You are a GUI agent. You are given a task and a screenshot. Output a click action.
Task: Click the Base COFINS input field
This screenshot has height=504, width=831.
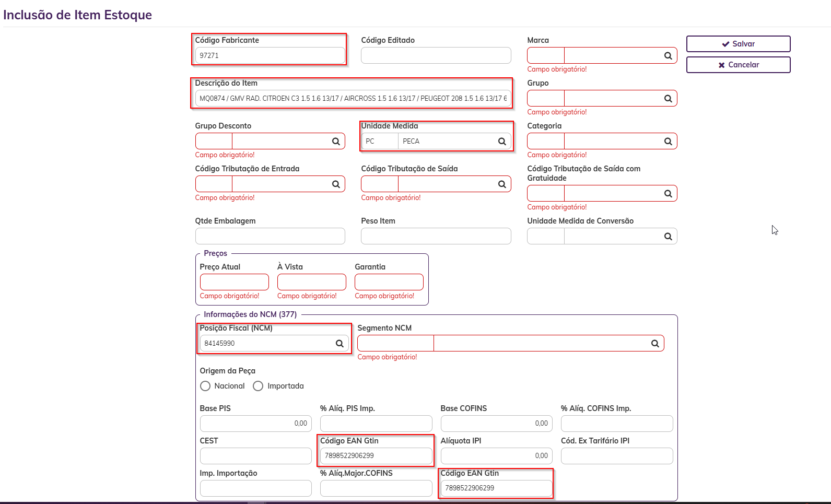(497, 424)
